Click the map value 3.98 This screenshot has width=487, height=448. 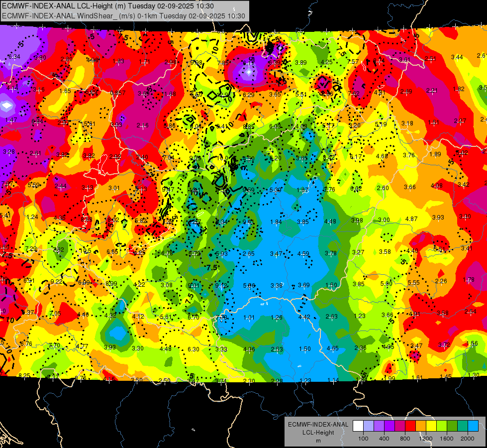[x=357, y=220]
